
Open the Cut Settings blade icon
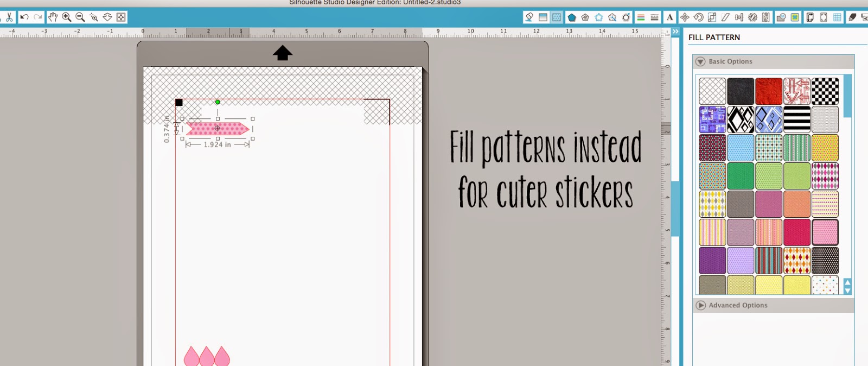852,17
